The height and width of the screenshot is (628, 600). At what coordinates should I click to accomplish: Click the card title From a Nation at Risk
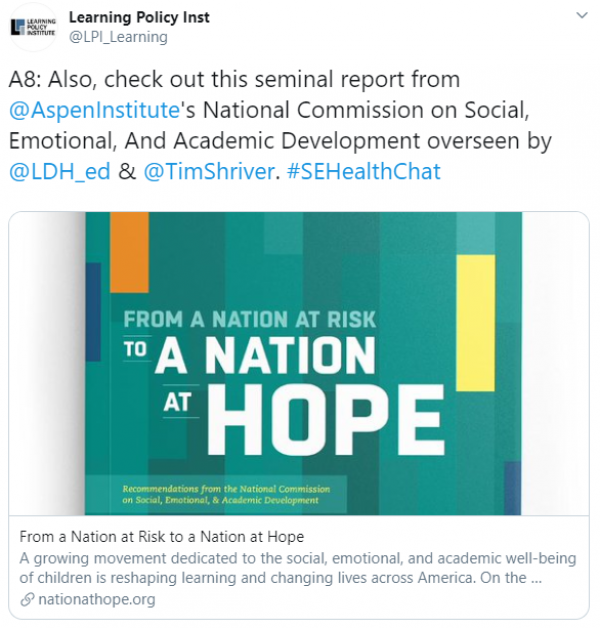pos(161,537)
